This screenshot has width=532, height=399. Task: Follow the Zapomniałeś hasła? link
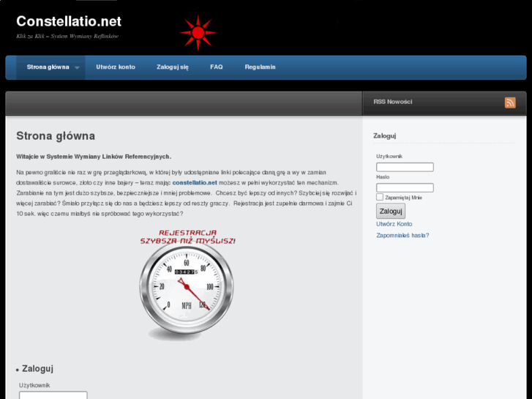tap(402, 235)
